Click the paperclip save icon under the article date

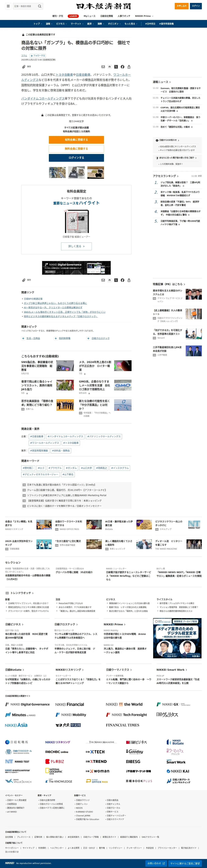coord(24,67)
